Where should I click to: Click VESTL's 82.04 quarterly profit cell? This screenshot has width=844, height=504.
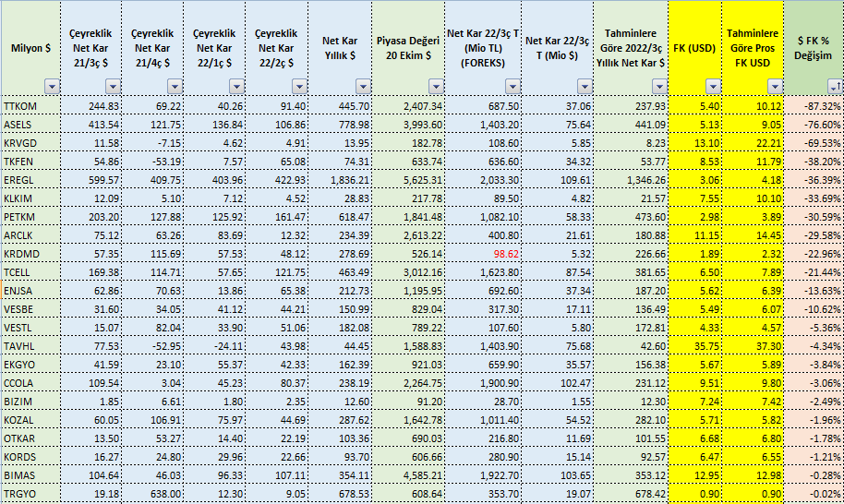pos(153,328)
